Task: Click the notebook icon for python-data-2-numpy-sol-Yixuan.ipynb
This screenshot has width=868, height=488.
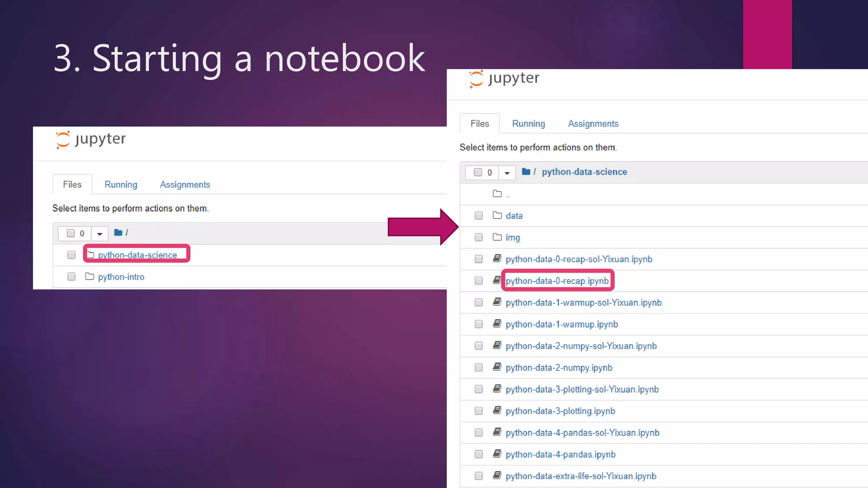Action: pos(497,345)
